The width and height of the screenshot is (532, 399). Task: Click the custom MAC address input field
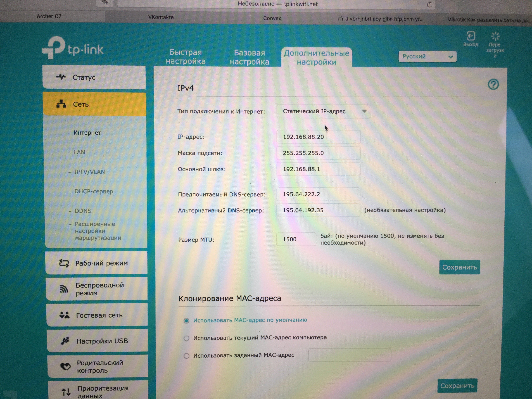(x=350, y=355)
